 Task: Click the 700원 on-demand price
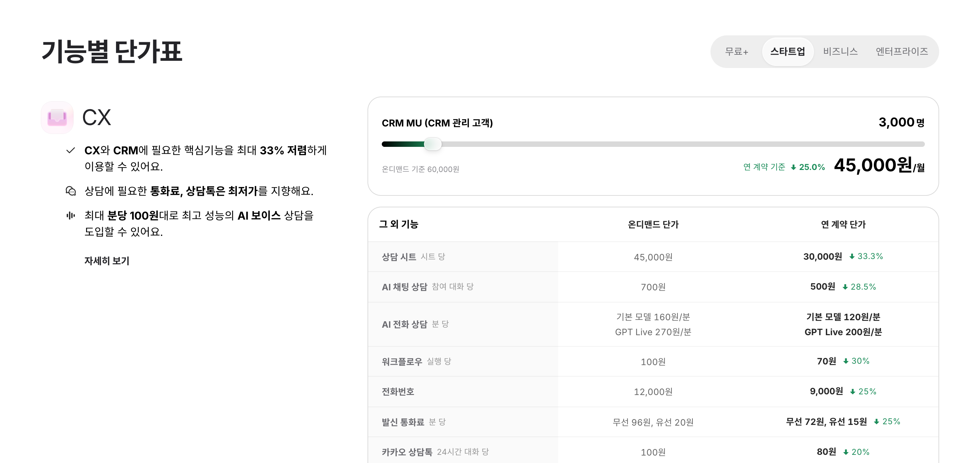(653, 287)
